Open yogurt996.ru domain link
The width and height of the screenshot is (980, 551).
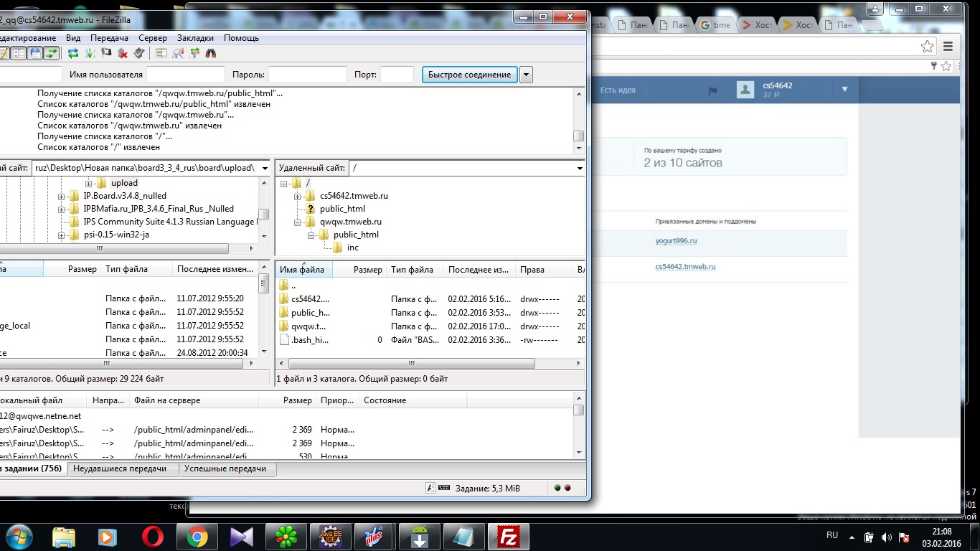[x=676, y=241]
